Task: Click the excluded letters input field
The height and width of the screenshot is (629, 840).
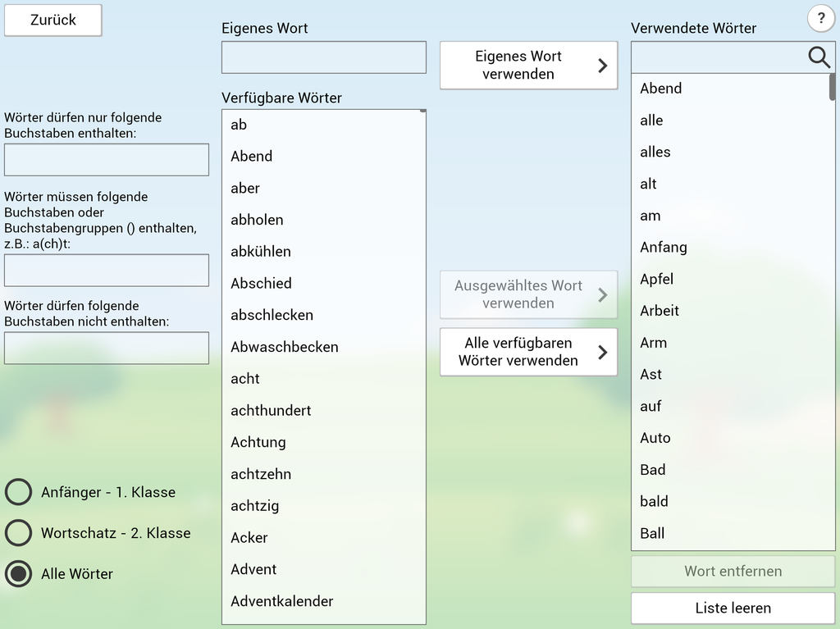Action: 107,348
